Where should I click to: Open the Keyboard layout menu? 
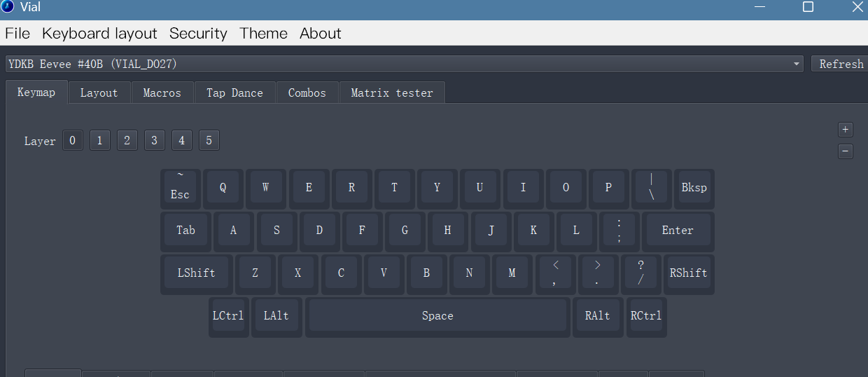(x=99, y=34)
